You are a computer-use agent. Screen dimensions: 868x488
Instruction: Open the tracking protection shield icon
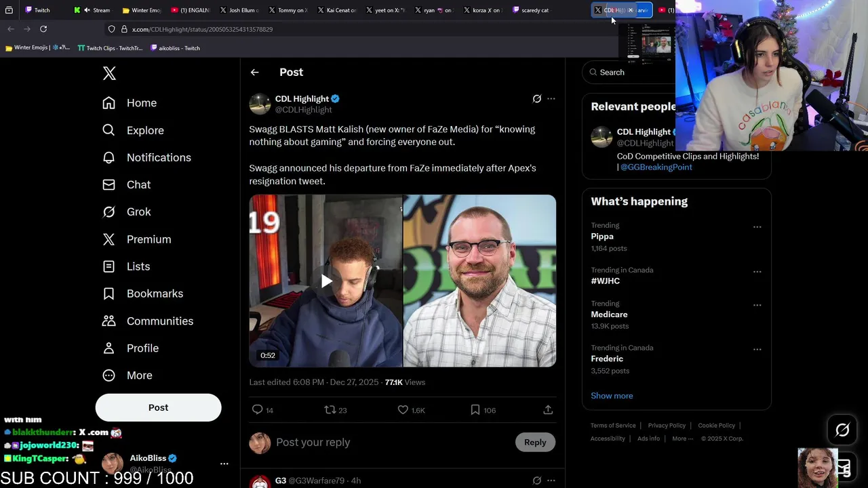(111, 29)
